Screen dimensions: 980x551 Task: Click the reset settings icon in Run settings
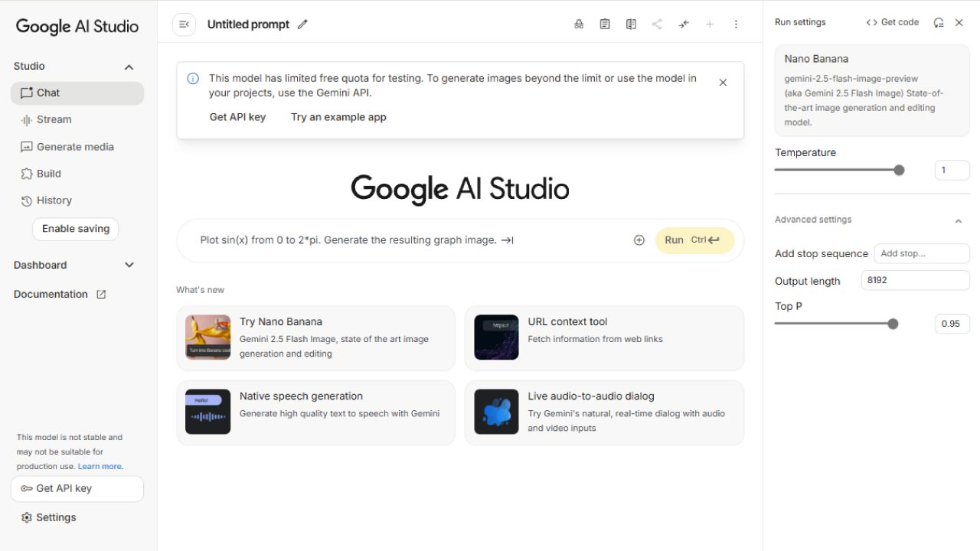point(939,23)
